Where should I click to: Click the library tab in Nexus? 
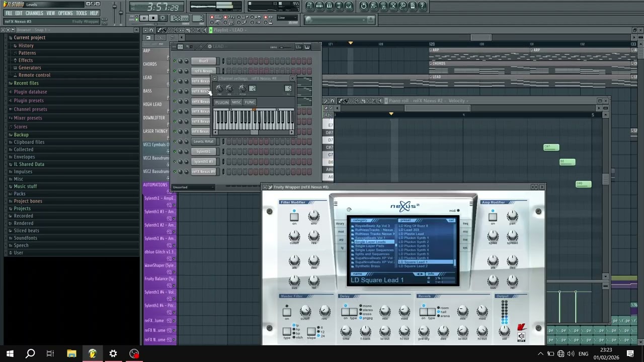click(x=340, y=223)
